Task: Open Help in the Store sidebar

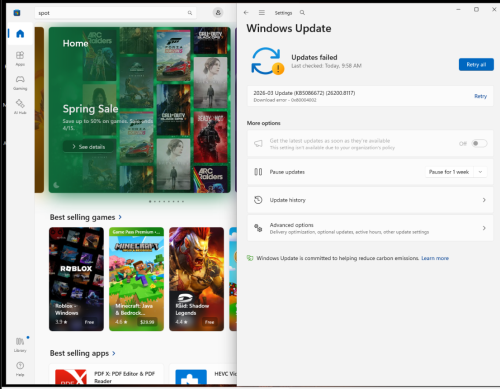Action: coord(20,369)
